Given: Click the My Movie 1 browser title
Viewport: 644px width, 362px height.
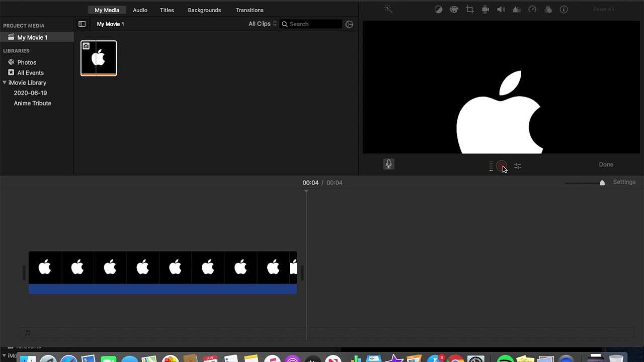Looking at the screenshot, I should point(110,24).
